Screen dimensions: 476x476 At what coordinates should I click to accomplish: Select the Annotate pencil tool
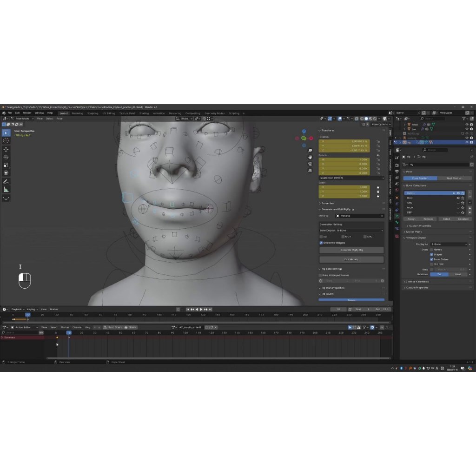6,181
